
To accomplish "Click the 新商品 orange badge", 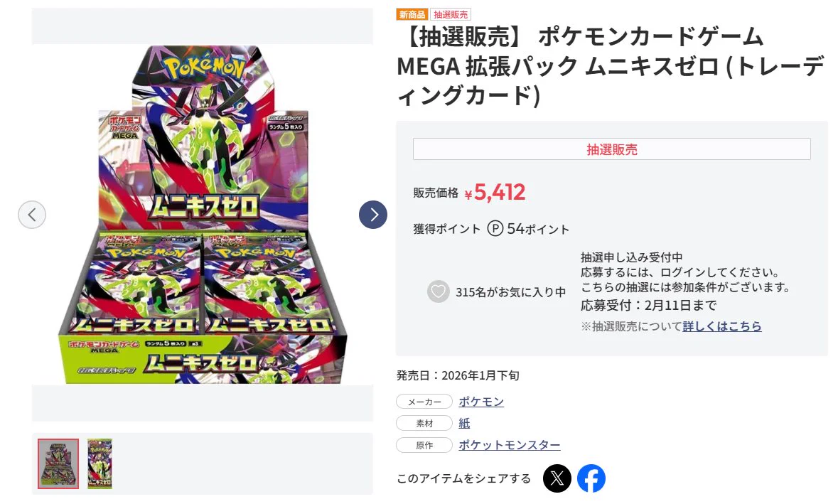I will coord(412,14).
